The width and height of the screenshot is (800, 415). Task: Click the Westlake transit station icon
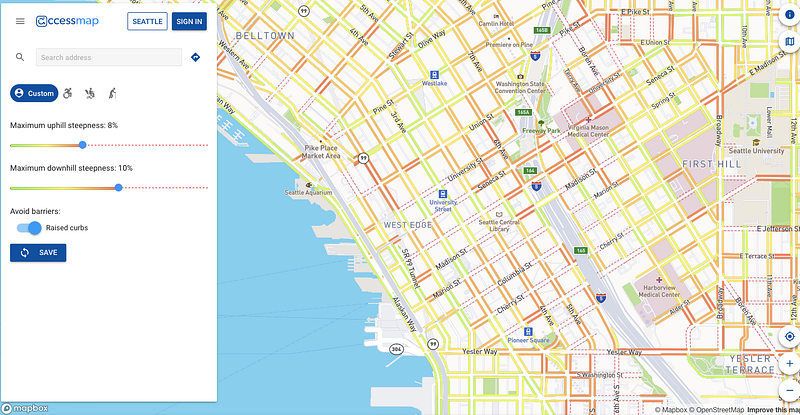(434, 75)
